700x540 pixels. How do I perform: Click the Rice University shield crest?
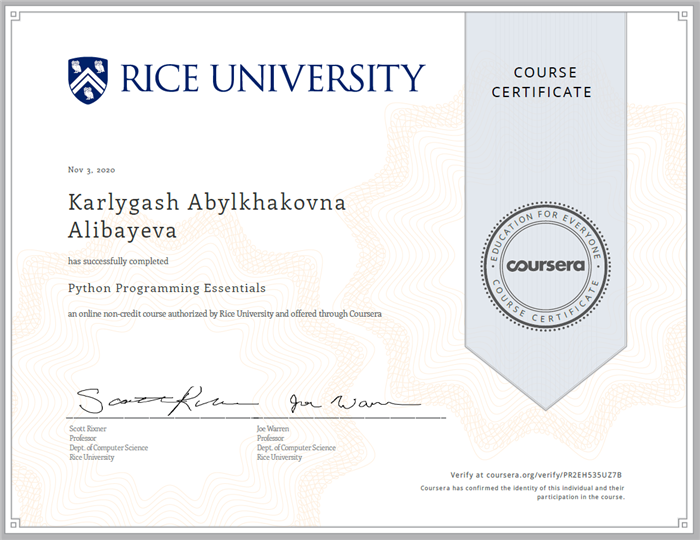pyautogui.click(x=88, y=79)
